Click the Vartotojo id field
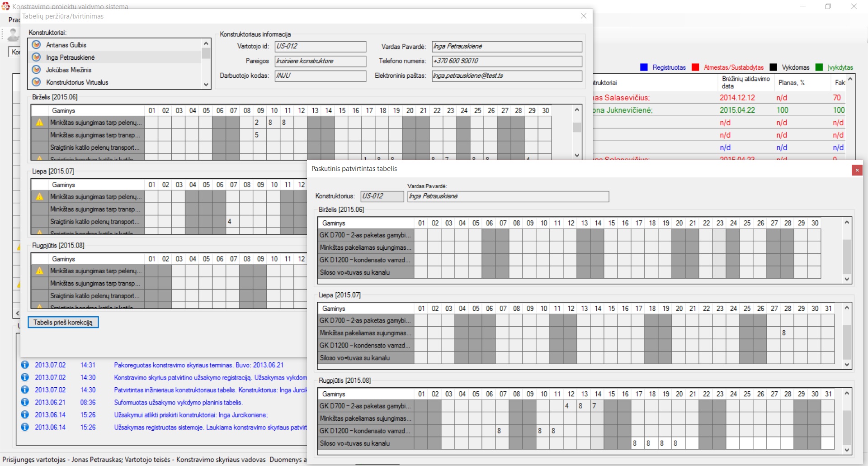 coord(321,47)
